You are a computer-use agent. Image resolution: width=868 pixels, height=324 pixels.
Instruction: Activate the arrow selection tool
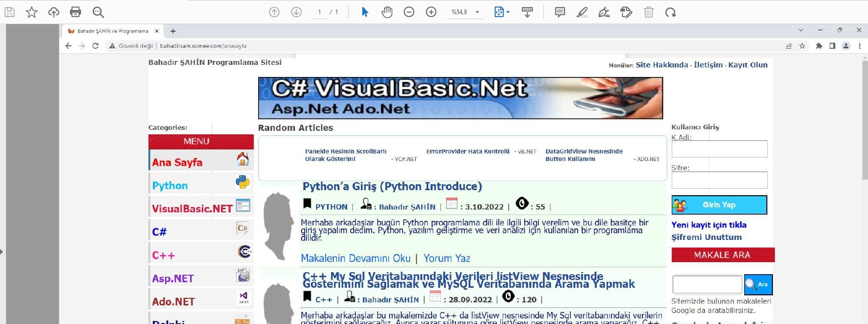(365, 12)
